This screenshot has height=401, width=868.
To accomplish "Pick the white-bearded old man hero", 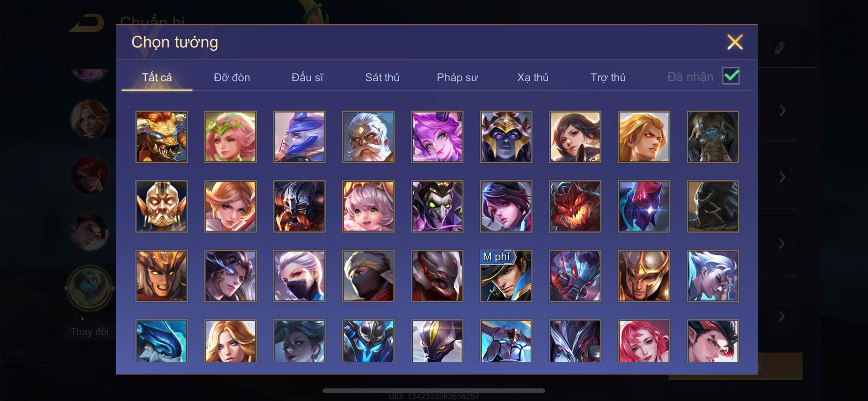I will click(368, 137).
